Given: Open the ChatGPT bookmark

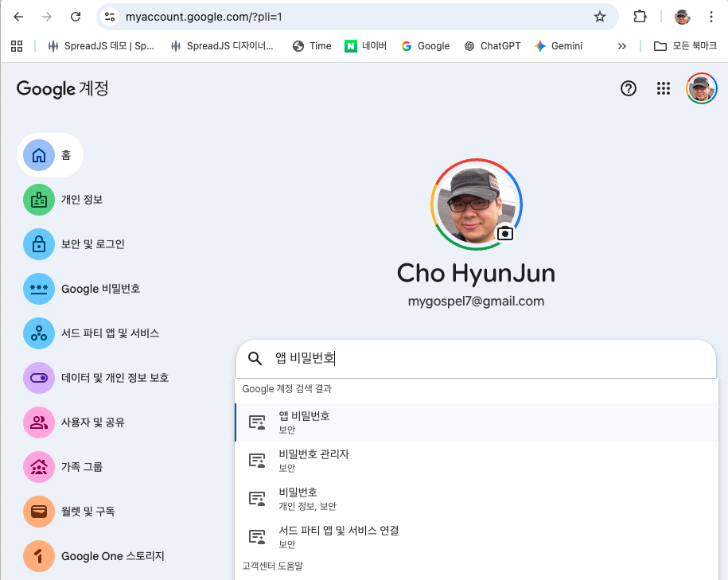Looking at the screenshot, I should point(492,46).
